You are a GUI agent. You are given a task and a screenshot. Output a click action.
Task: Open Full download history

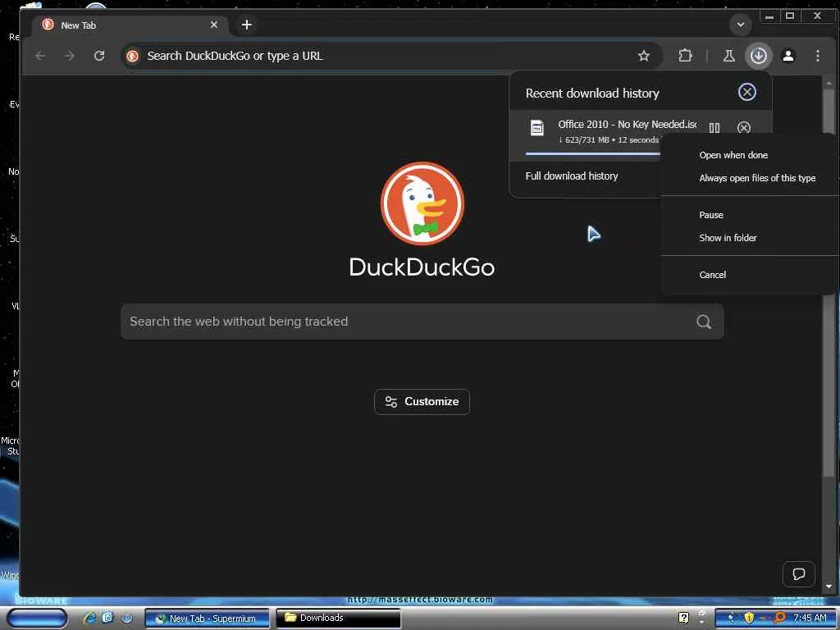coord(572,176)
